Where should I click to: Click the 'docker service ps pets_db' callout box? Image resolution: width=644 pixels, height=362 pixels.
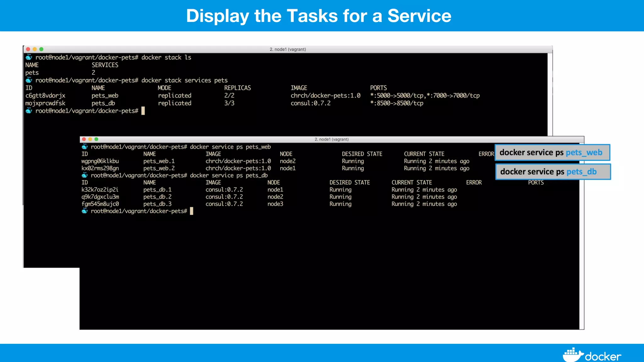click(553, 172)
